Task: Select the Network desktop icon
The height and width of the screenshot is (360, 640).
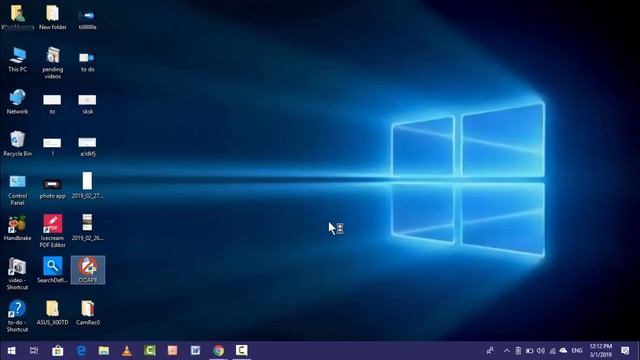Action: click(x=17, y=102)
